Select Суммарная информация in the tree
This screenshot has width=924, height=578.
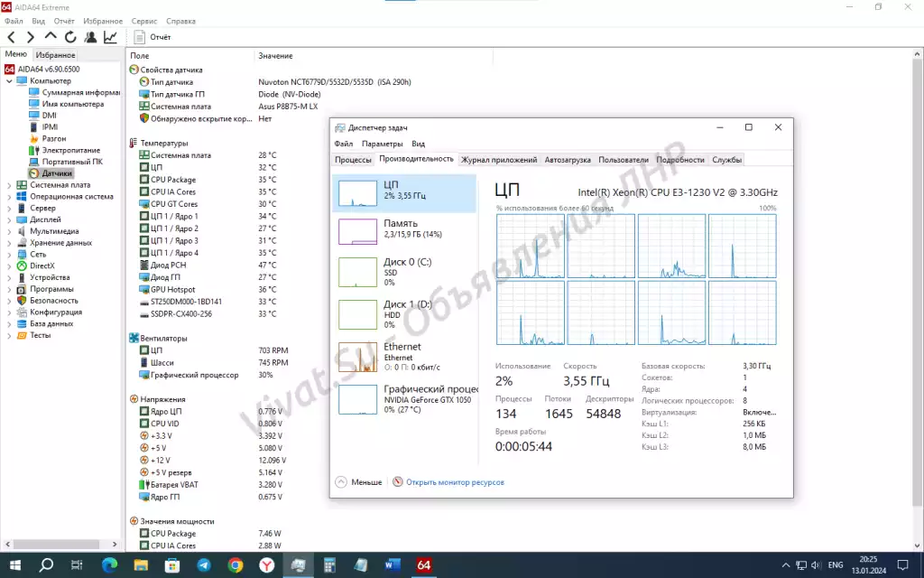click(80, 92)
